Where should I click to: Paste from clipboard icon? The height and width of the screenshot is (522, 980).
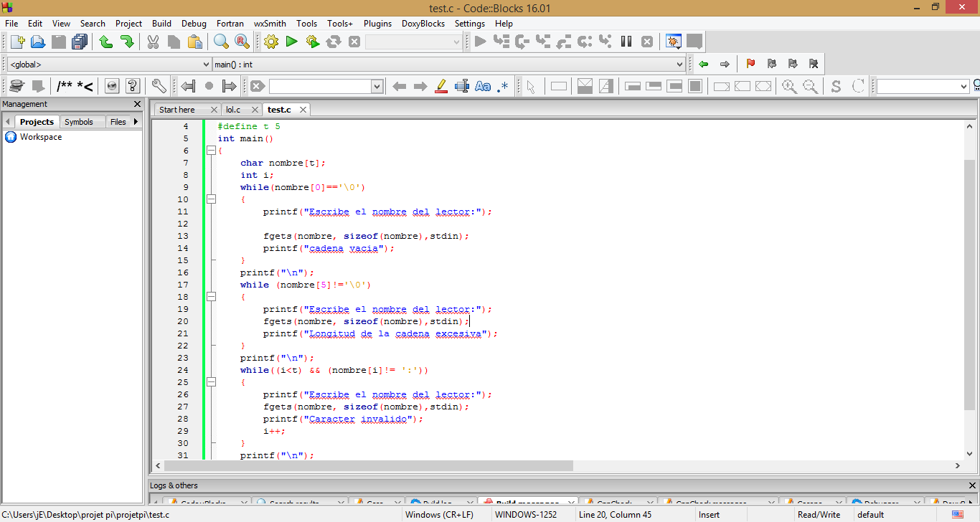pyautogui.click(x=194, y=42)
